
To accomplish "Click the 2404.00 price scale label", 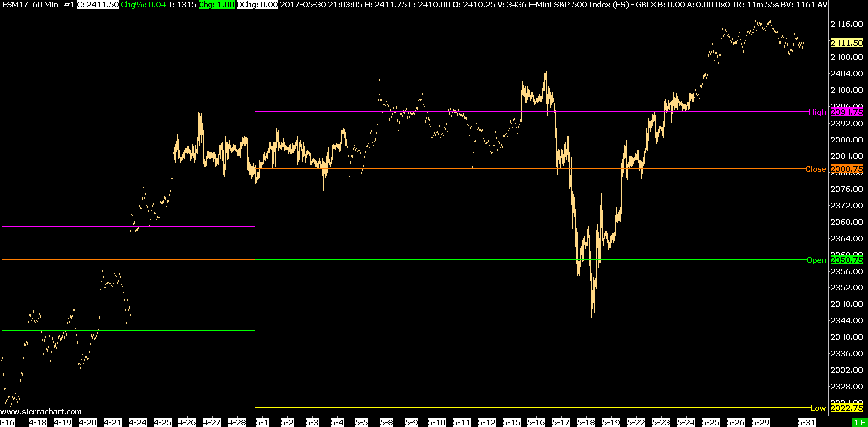I will point(846,73).
